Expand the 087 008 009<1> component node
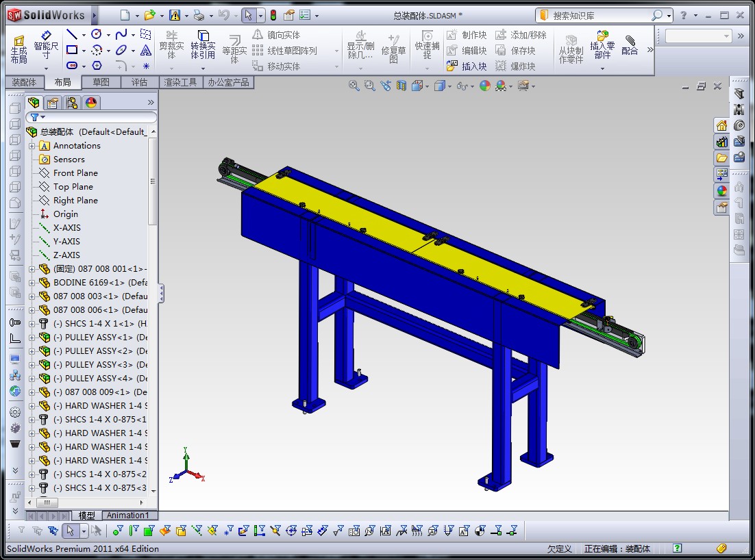The width and height of the screenshot is (755, 560). [32, 392]
